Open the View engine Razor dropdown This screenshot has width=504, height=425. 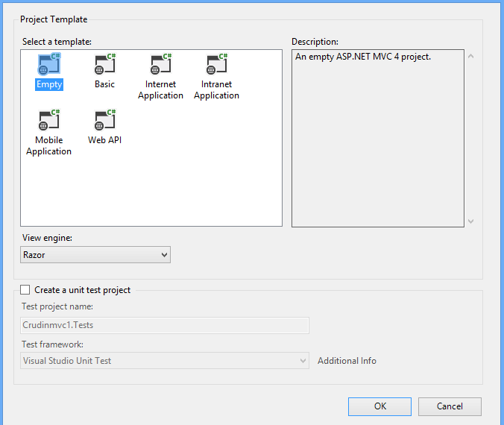[95, 255]
